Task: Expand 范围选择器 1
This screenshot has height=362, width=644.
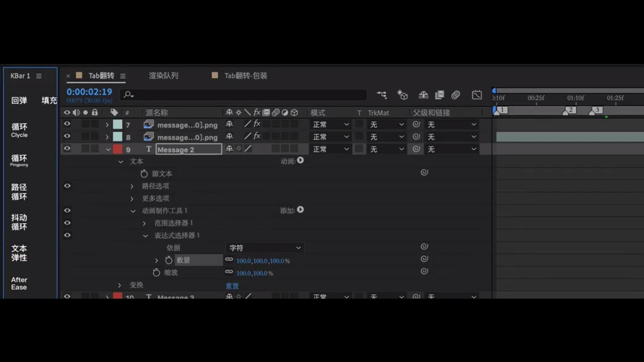Action: point(144,224)
